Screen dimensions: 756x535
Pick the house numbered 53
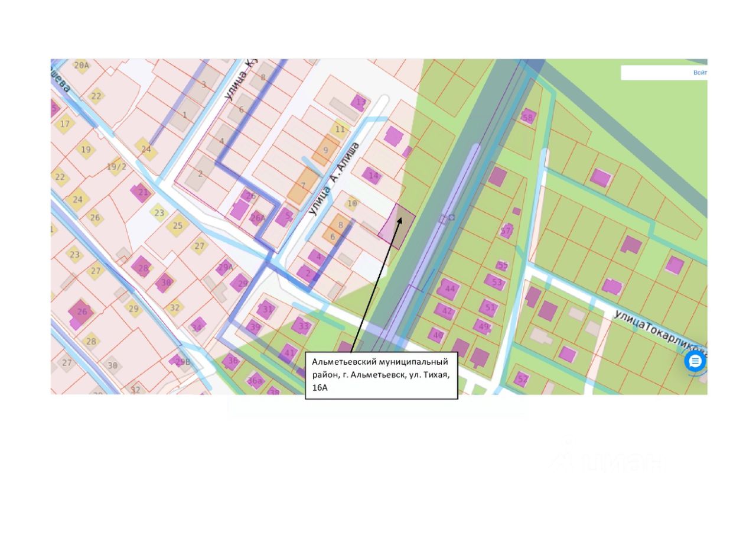click(496, 283)
